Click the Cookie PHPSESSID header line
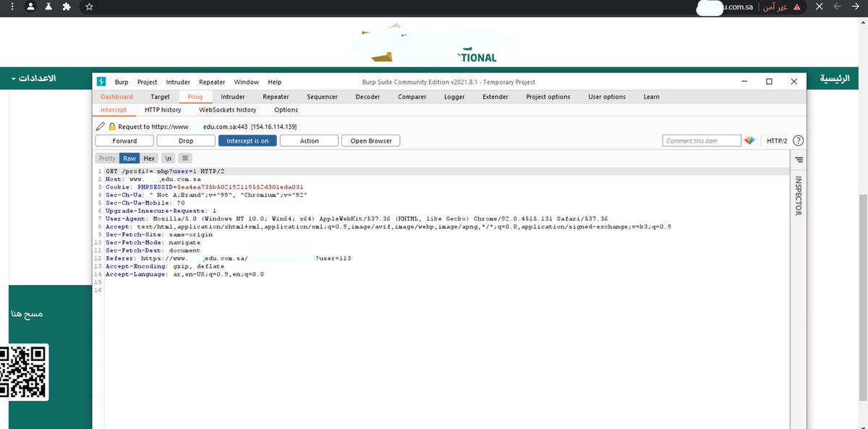868x429 pixels. pos(204,187)
